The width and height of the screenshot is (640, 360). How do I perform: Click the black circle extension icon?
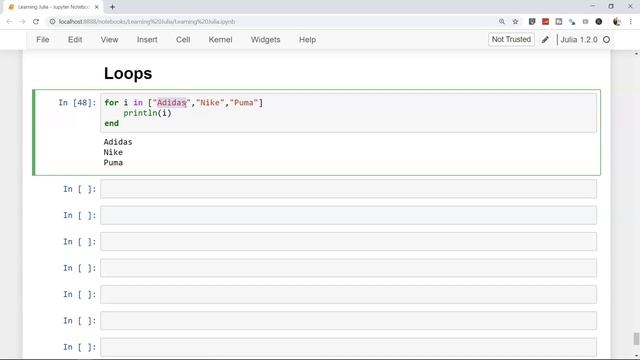coord(599,22)
